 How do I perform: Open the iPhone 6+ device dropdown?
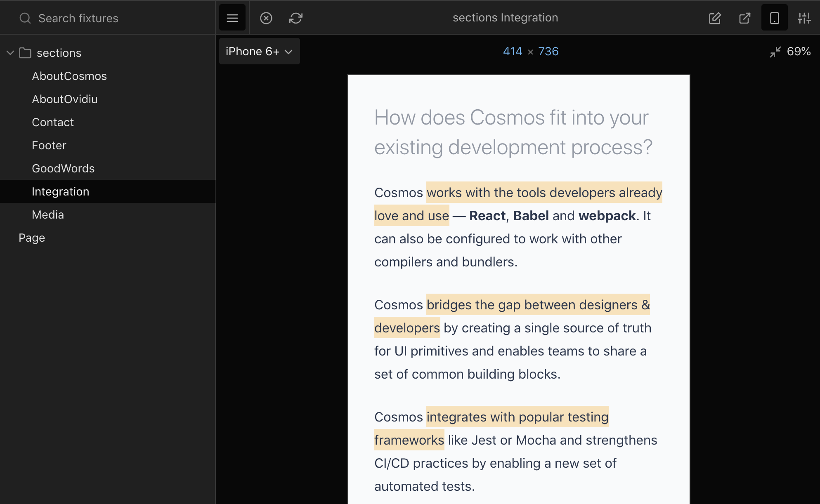click(259, 52)
